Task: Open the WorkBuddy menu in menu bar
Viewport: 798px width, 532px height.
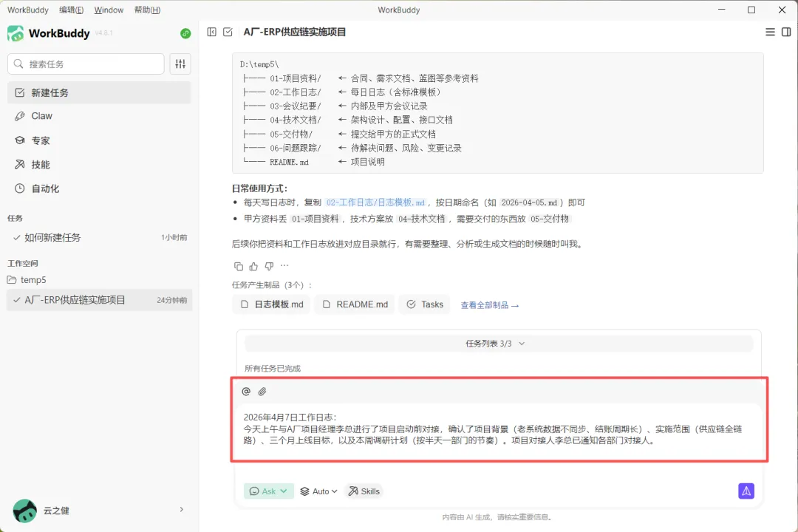Action: pos(27,10)
